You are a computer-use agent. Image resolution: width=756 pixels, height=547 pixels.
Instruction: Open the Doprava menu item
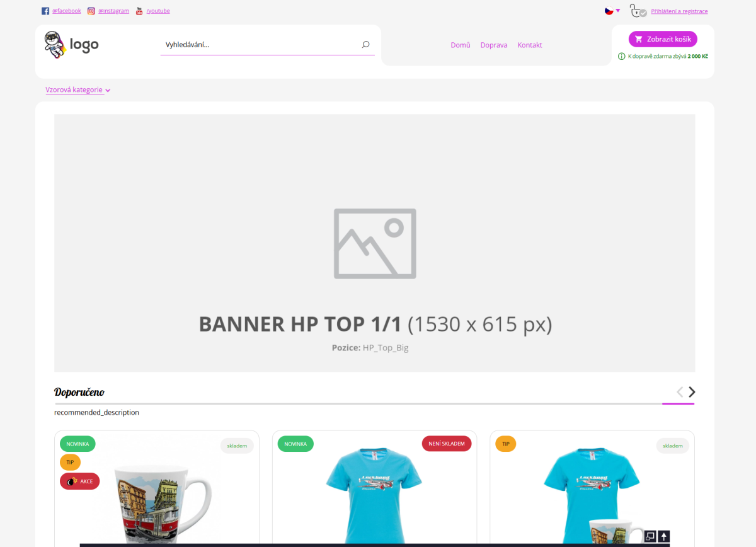(x=494, y=45)
